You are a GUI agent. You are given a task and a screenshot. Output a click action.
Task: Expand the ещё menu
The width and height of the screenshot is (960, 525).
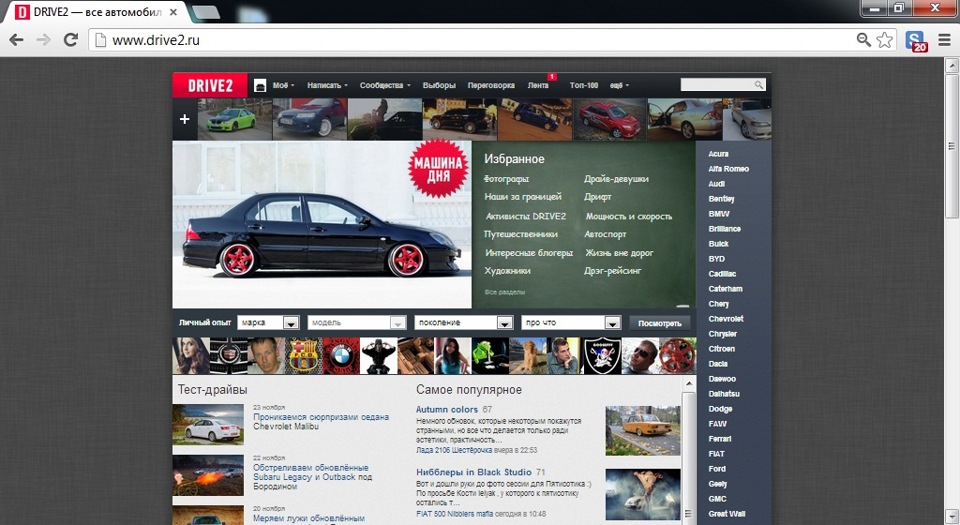pos(620,86)
